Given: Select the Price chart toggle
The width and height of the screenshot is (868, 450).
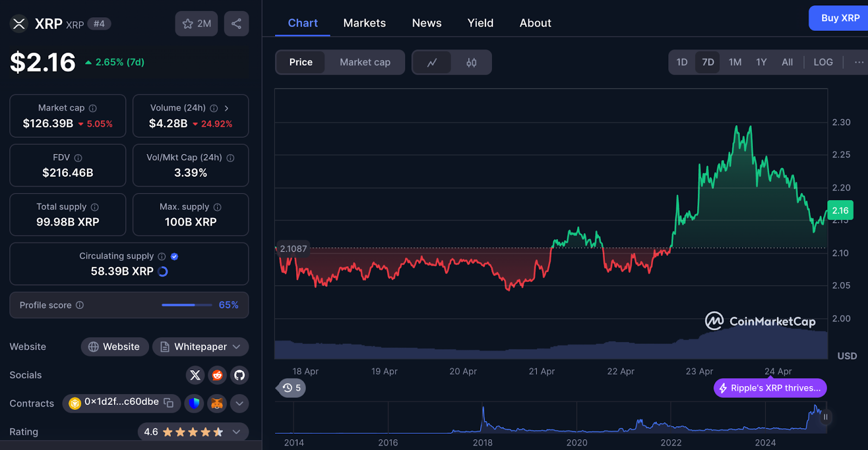Looking at the screenshot, I should [301, 62].
